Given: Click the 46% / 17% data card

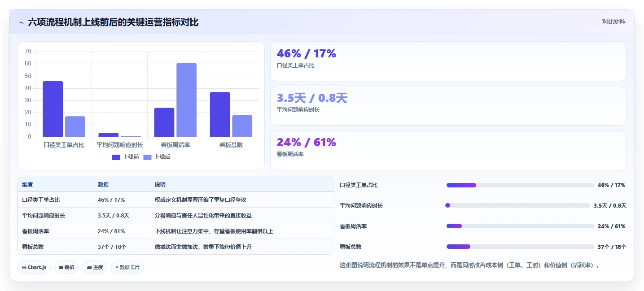Looking at the screenshot, I should (x=448, y=61).
